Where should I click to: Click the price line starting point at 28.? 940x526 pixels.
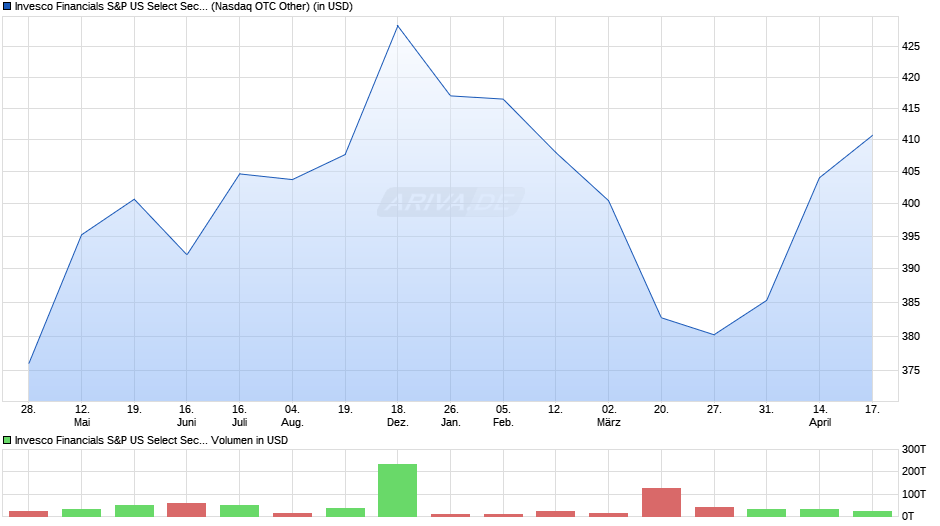pyautogui.click(x=29, y=363)
